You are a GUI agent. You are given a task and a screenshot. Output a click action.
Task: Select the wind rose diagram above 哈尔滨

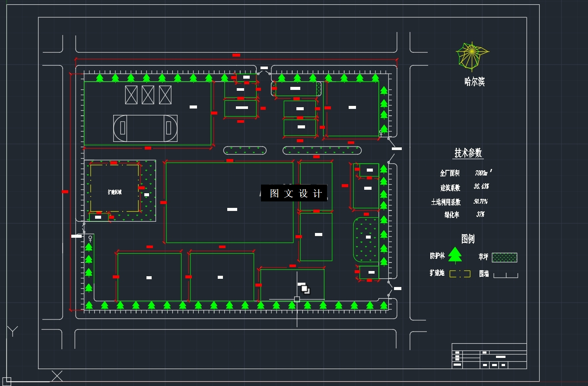472,56
